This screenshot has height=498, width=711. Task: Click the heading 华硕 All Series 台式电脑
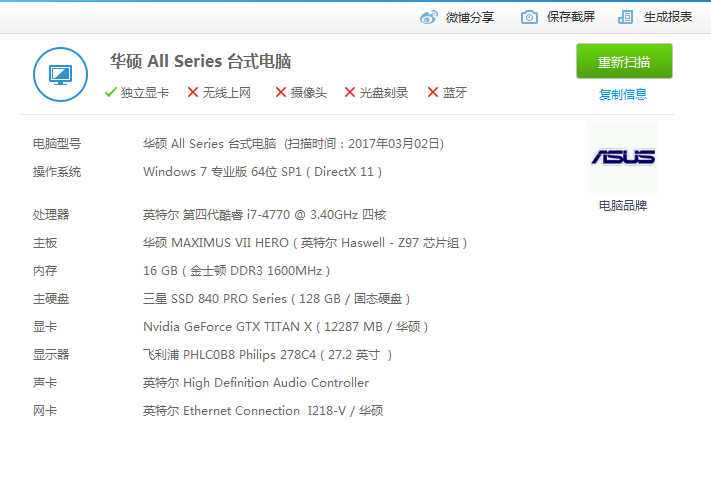[200, 61]
